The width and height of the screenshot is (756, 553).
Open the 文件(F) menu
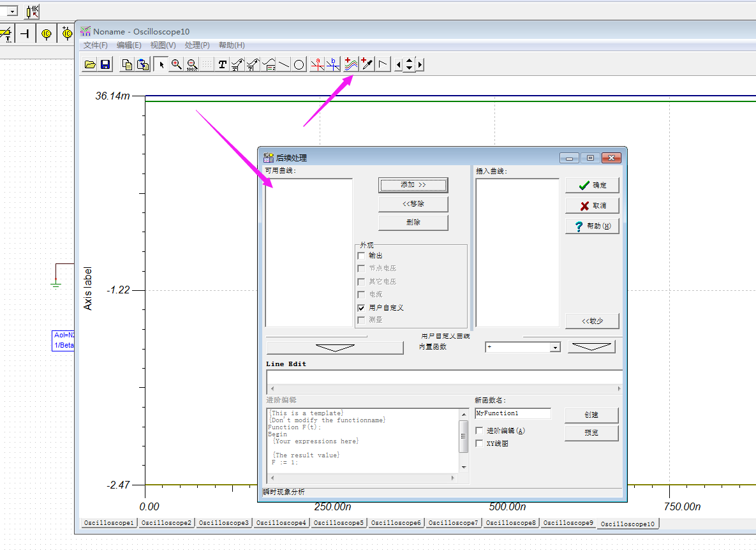tap(96, 45)
